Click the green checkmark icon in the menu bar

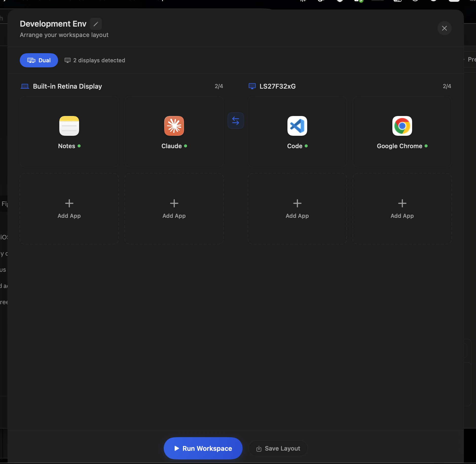361,1
